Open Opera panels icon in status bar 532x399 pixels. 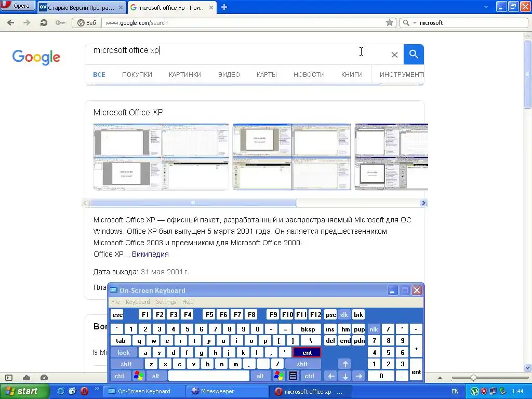9,378
